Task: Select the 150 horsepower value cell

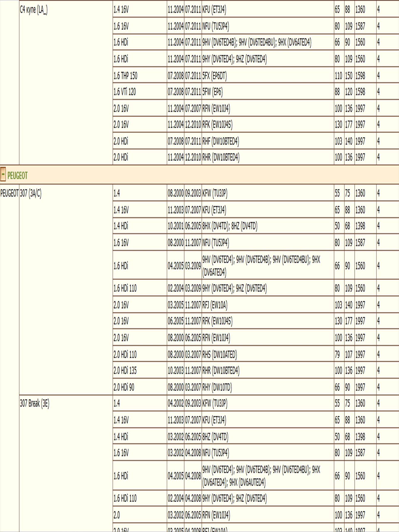Action: 349,76
